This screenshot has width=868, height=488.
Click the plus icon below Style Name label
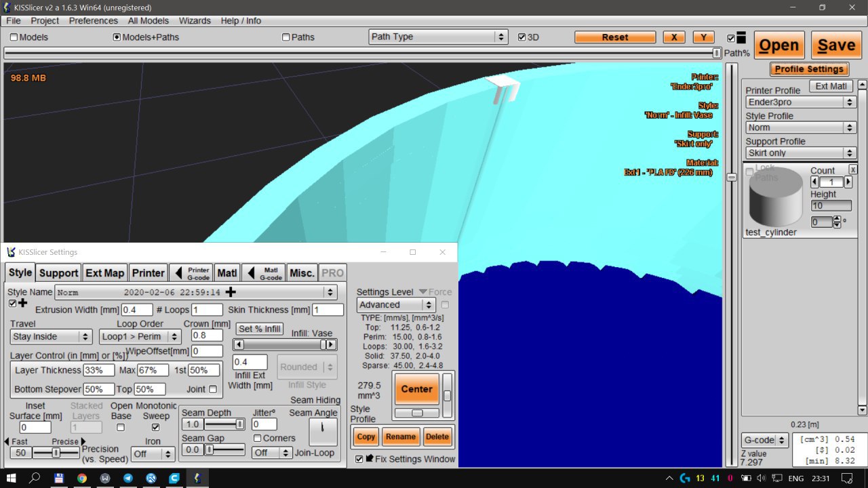(22, 303)
